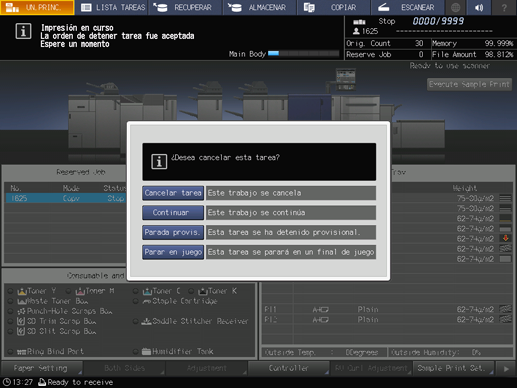Click the Reserved Job panel header
This screenshot has width=517, height=388.
pos(81,172)
